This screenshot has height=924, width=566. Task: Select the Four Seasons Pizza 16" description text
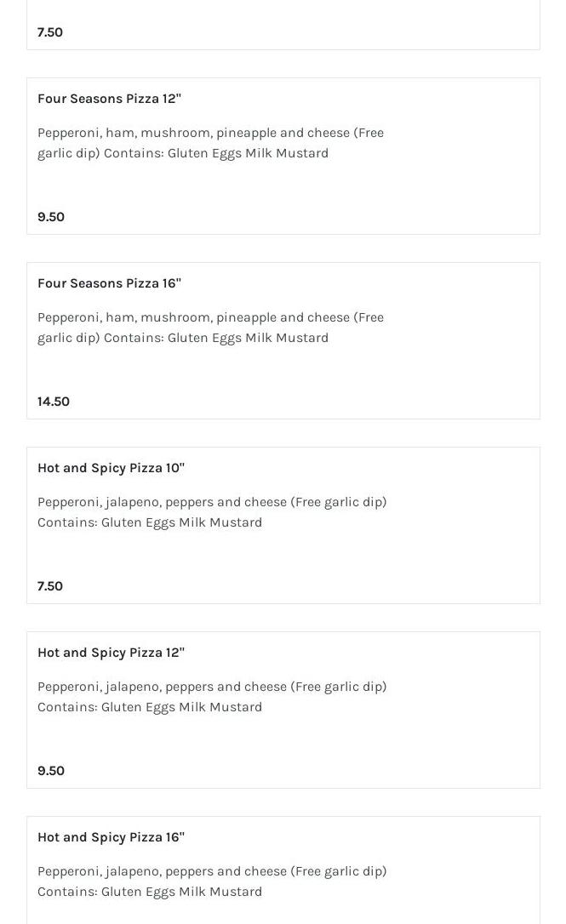210,328
